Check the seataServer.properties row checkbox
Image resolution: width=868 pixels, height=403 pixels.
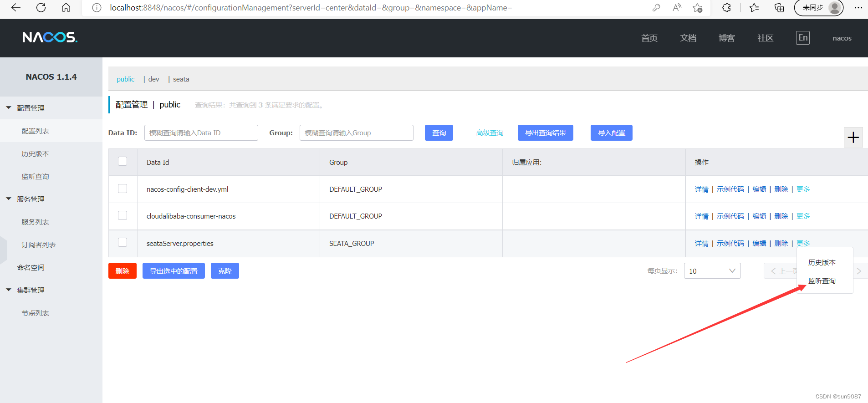click(123, 242)
